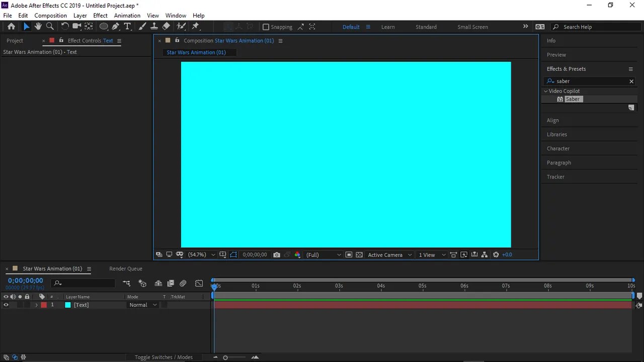The image size is (644, 362).
Task: Switch to the Project panel tab
Action: tap(15, 41)
